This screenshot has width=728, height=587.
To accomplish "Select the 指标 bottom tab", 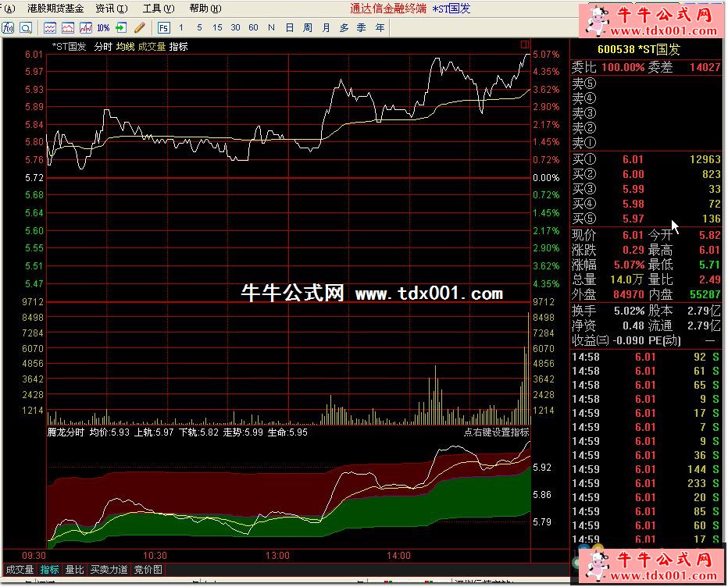I will (x=50, y=570).
